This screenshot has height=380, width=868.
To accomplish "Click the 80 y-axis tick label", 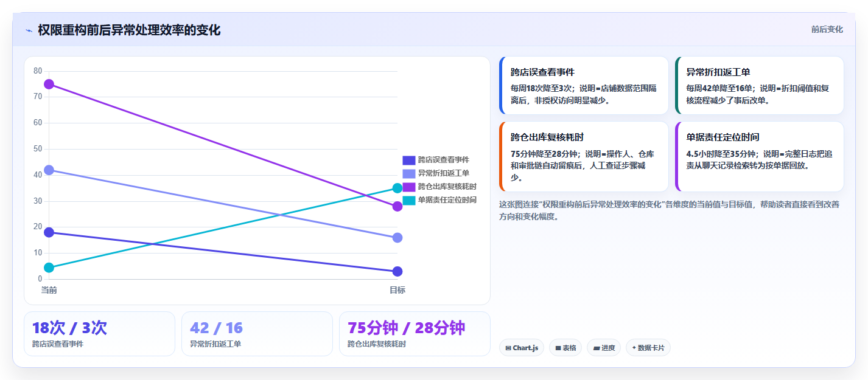I will [38, 71].
